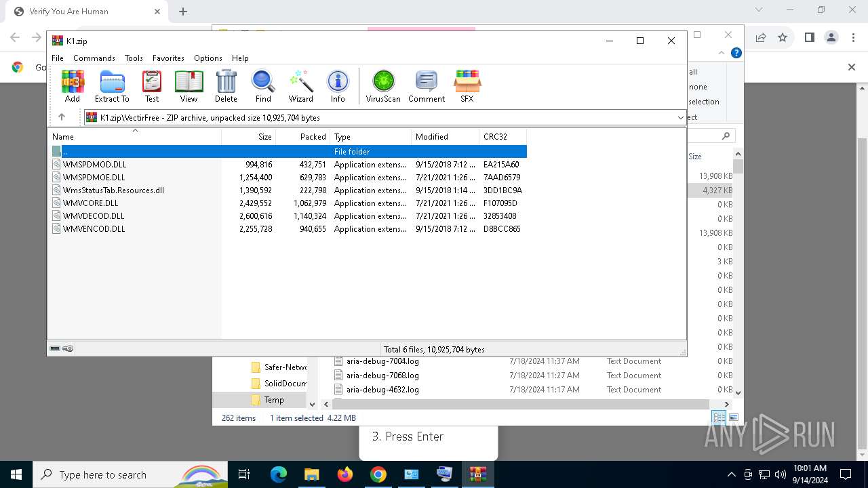Click the Extract To toolbar icon

112,87
